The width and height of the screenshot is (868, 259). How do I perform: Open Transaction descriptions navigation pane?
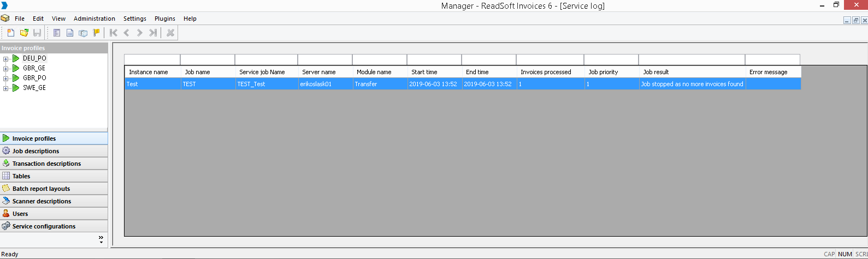pyautogui.click(x=54, y=164)
